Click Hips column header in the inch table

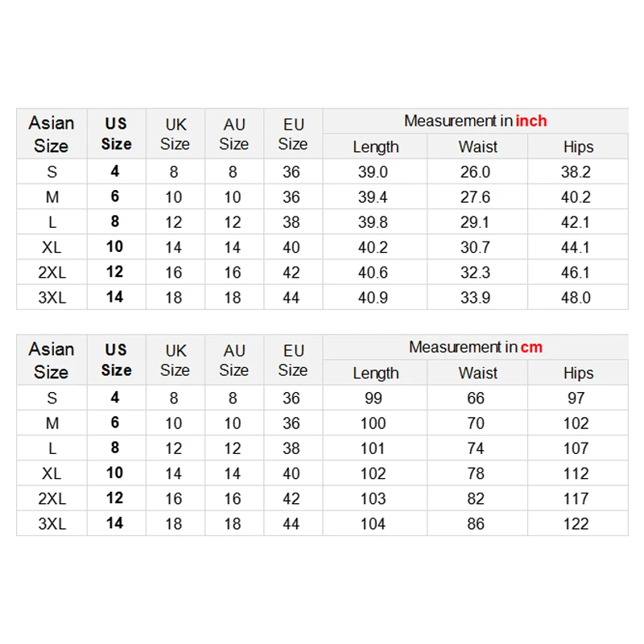tap(578, 147)
